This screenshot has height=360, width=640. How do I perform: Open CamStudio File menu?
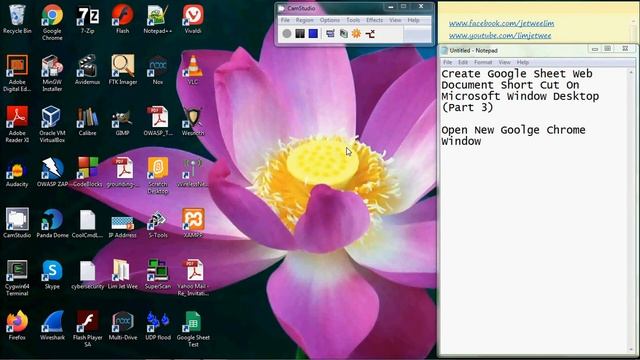[285, 20]
